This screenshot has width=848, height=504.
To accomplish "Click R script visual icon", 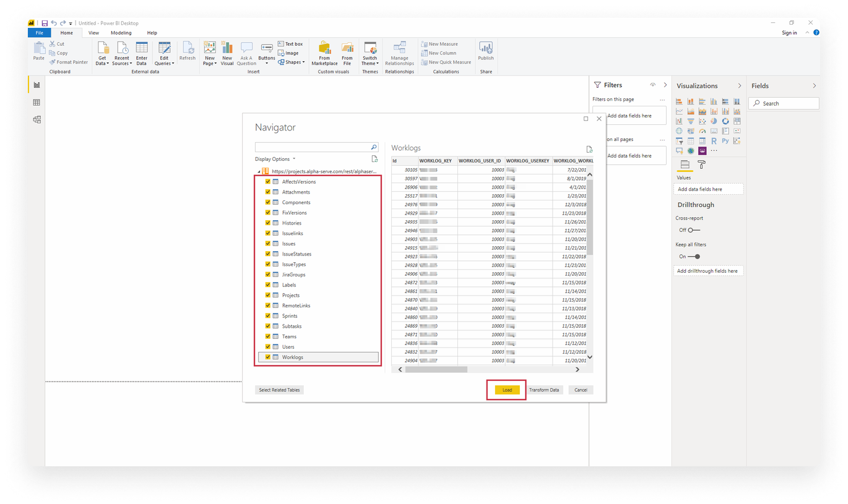I will point(714,141).
